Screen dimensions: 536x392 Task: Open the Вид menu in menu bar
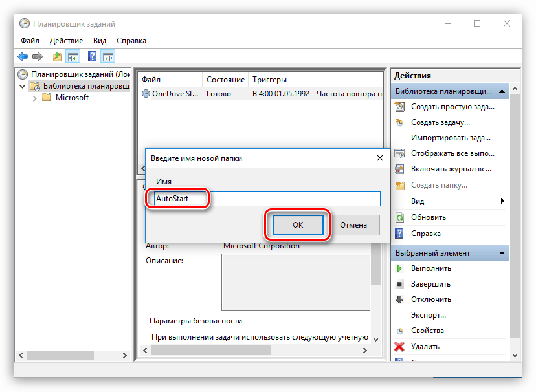100,41
